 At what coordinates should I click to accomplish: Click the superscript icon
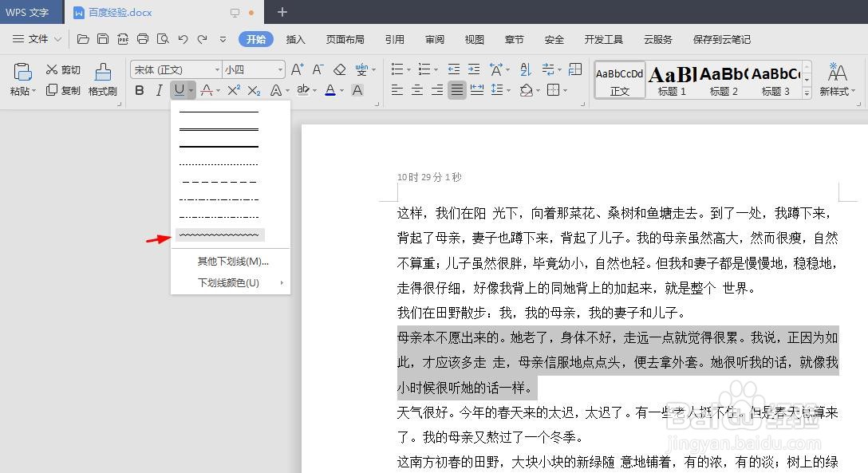(235, 90)
